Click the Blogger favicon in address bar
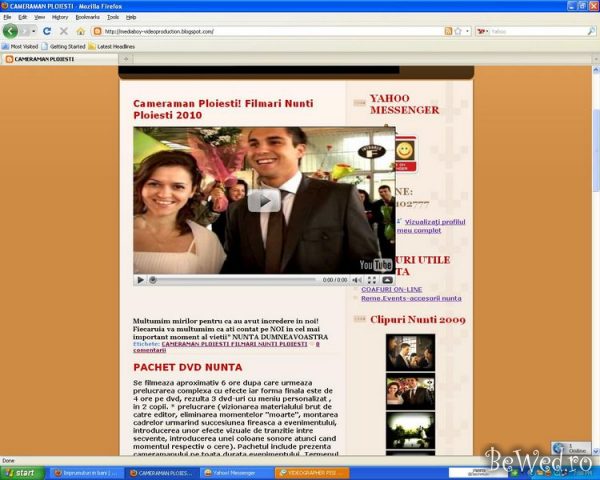 [98, 31]
